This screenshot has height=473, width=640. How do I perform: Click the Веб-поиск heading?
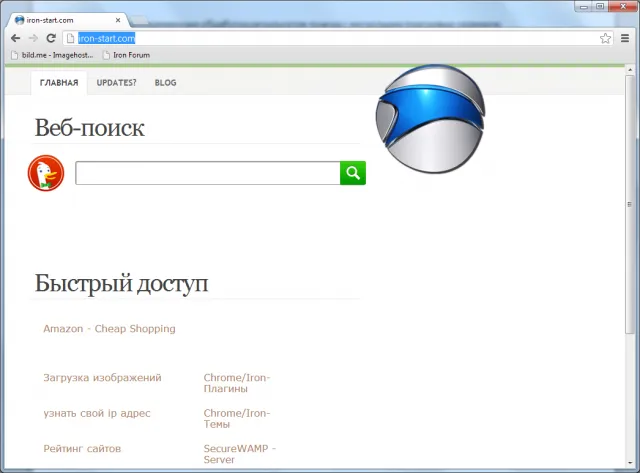[90, 128]
